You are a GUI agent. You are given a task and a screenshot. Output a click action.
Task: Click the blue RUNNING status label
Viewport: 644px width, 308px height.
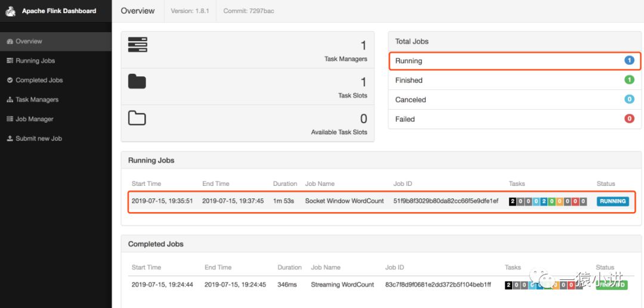[x=612, y=201]
